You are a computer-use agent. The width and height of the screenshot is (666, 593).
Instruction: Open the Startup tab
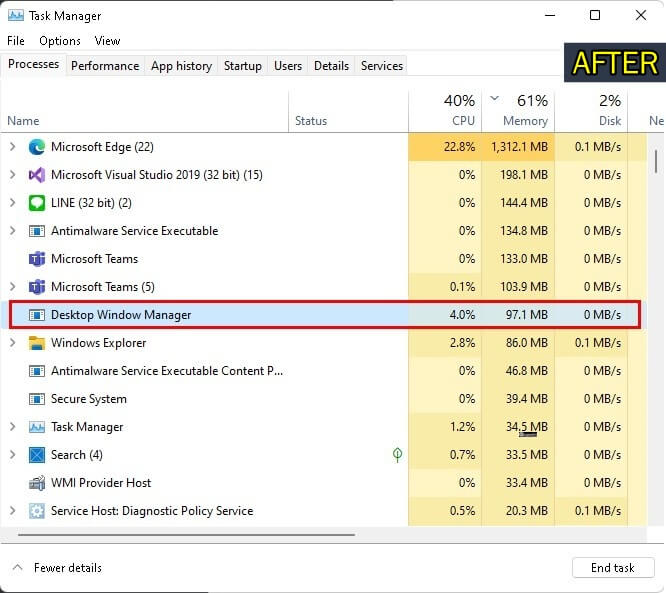coord(243,66)
